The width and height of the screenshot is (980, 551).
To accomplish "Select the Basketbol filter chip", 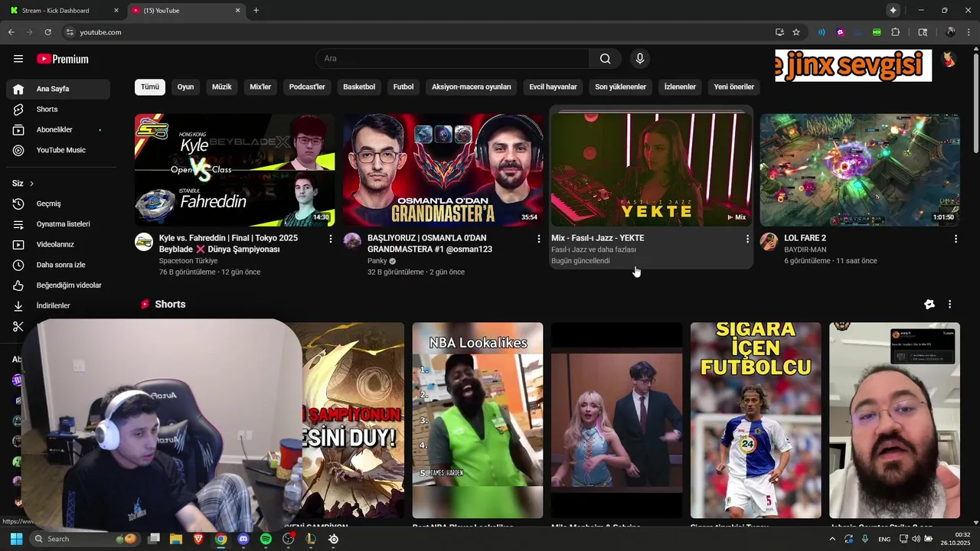I will click(359, 87).
